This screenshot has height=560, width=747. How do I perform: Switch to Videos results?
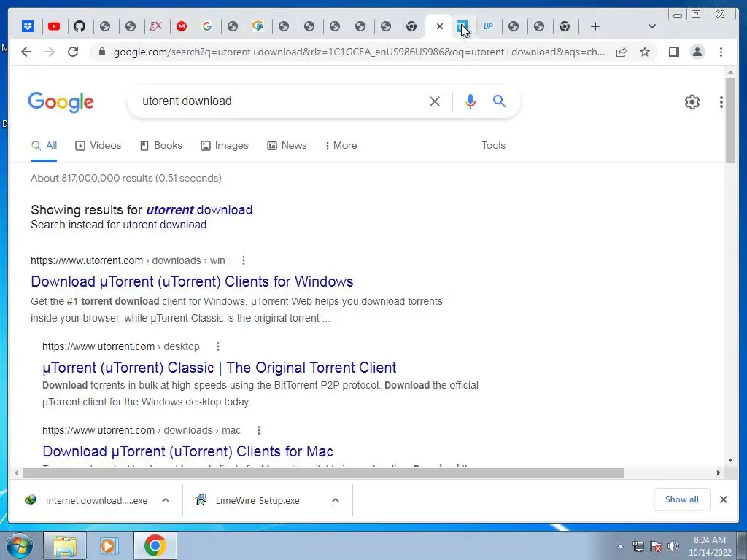click(98, 146)
